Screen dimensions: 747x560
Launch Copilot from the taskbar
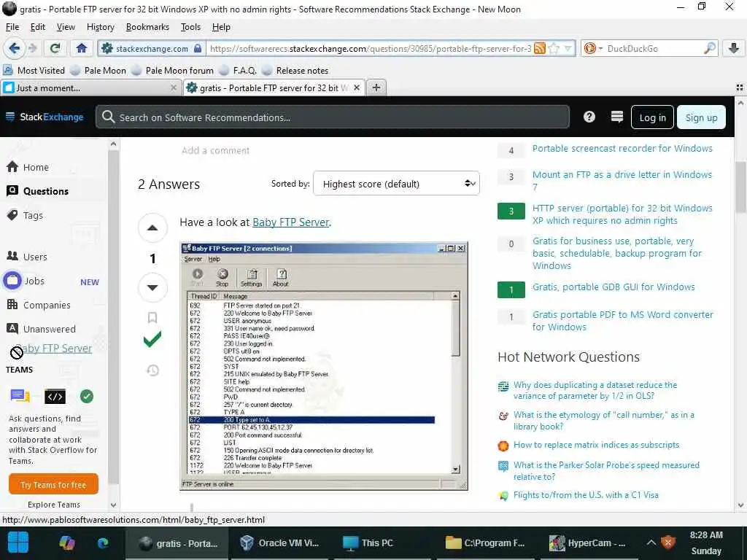click(x=66, y=542)
